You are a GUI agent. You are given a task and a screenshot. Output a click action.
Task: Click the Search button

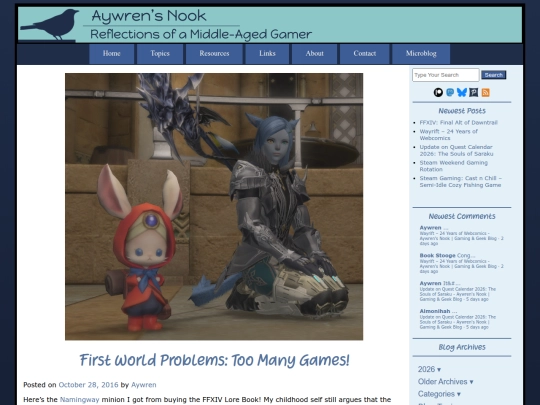494,75
